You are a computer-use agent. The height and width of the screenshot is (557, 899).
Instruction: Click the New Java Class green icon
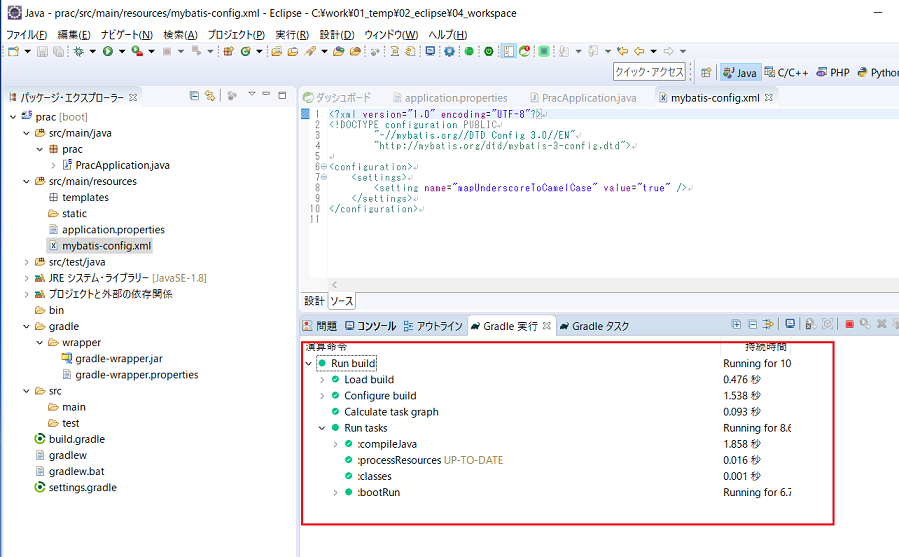[x=245, y=51]
